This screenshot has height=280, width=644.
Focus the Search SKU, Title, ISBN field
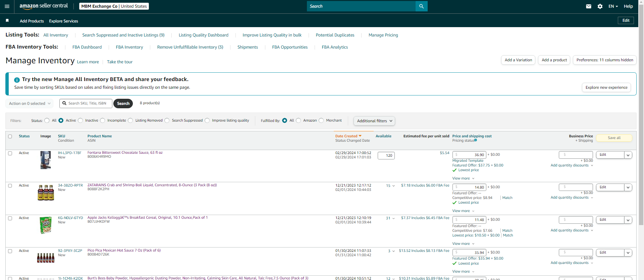pyautogui.click(x=86, y=103)
